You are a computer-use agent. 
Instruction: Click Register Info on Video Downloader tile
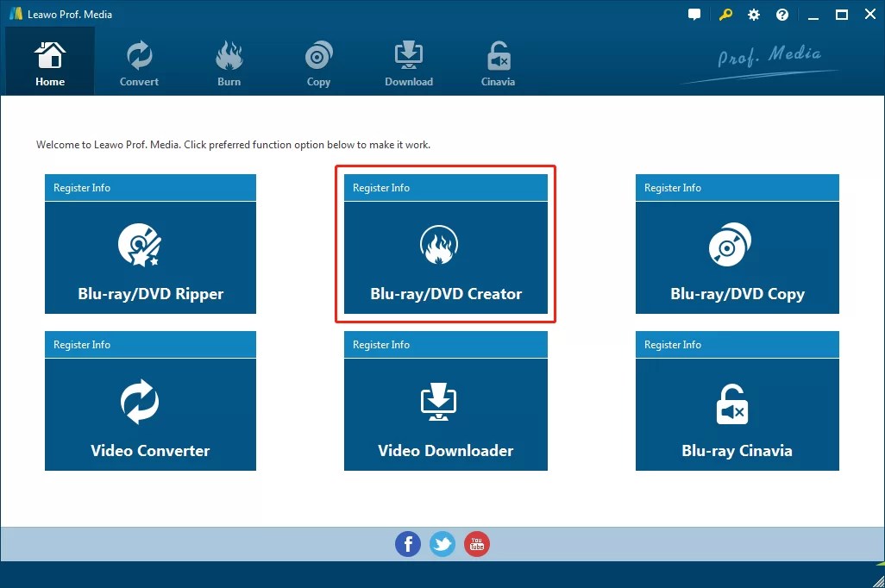pyautogui.click(x=380, y=345)
